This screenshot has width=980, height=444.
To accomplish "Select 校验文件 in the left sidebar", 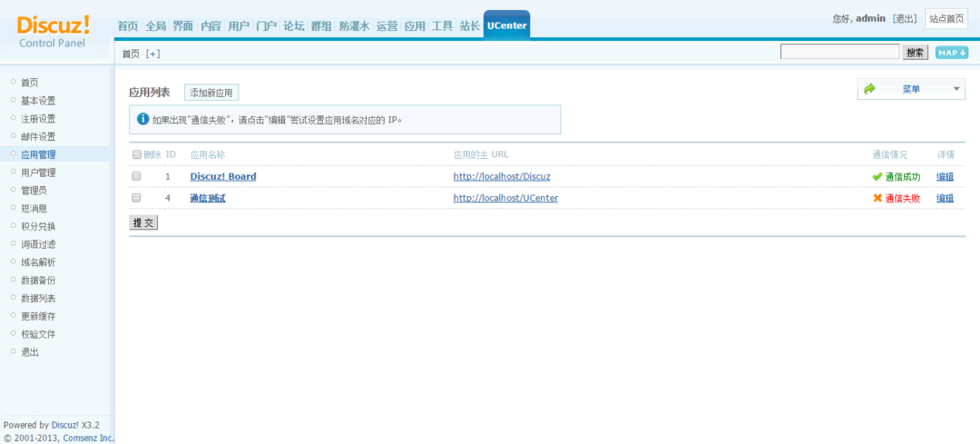I will click(38, 334).
